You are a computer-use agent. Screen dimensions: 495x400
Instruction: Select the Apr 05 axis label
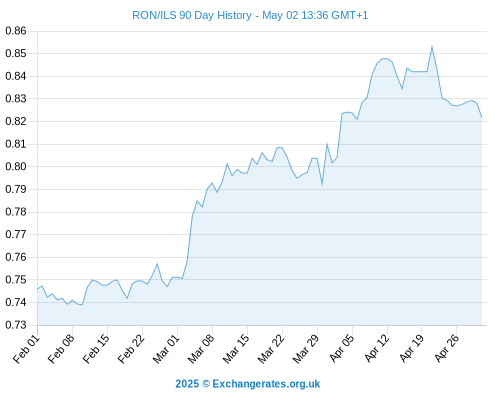tap(342, 349)
